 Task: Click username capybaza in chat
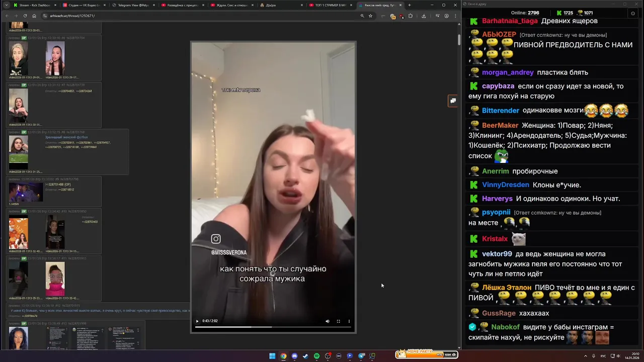tap(498, 86)
